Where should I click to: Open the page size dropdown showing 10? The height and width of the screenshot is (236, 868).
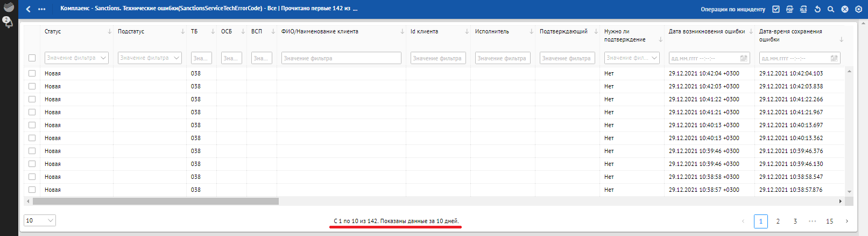40,220
